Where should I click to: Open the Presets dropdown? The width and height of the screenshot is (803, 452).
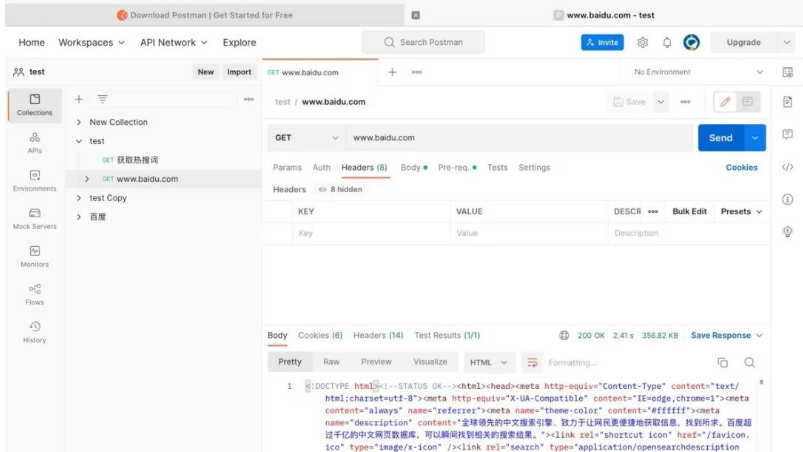pos(741,211)
